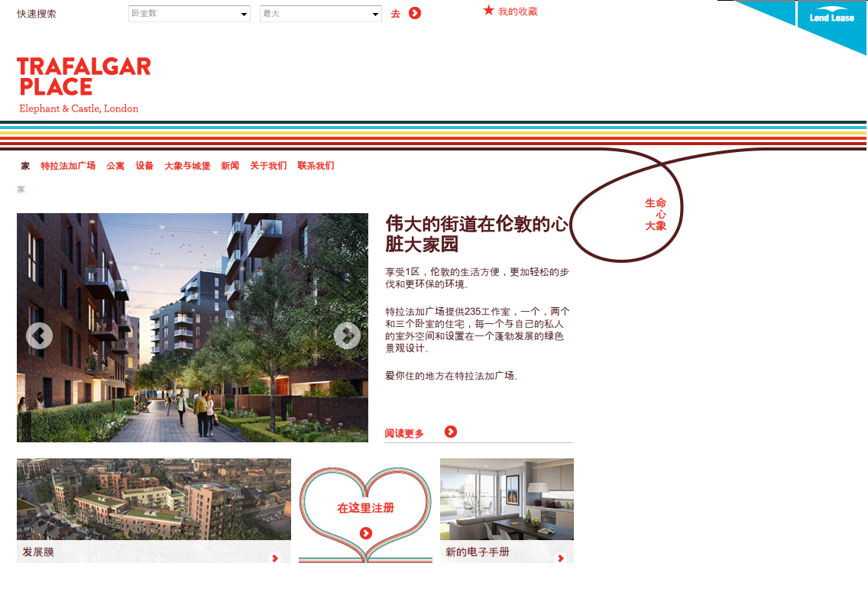Open 大象与城堡 menu item
The height and width of the screenshot is (589, 868).
coord(187,166)
